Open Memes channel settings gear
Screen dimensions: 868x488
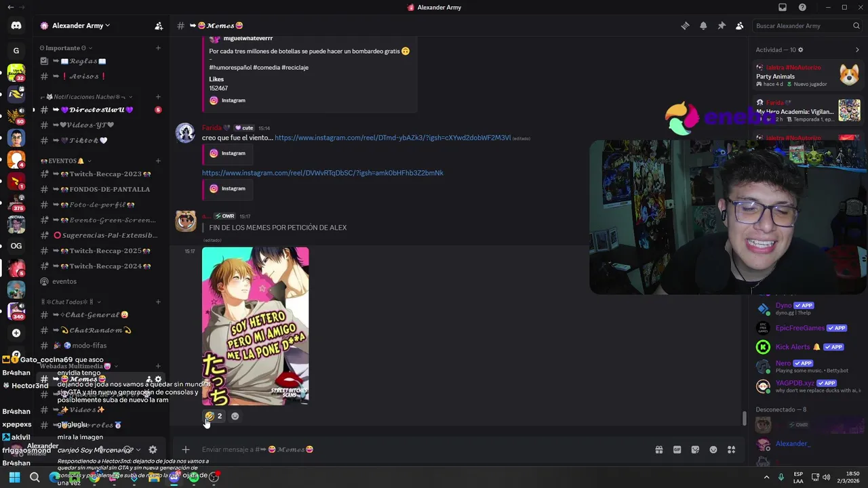[x=159, y=380]
